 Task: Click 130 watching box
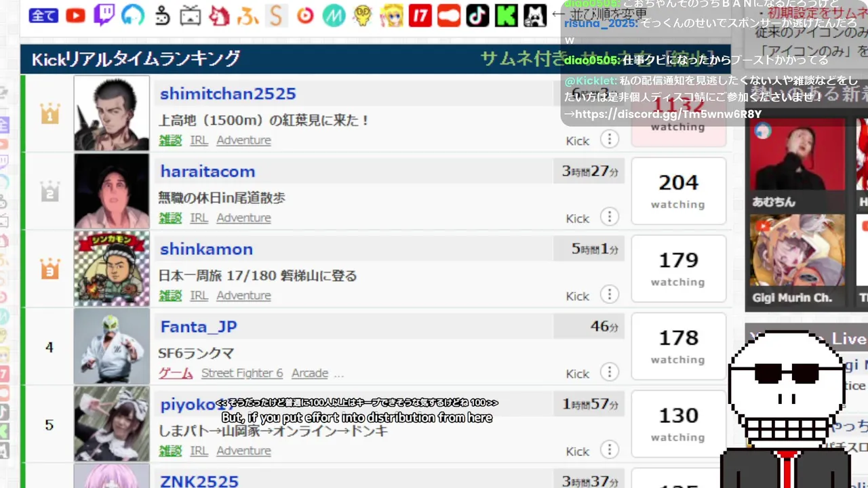[x=678, y=424]
